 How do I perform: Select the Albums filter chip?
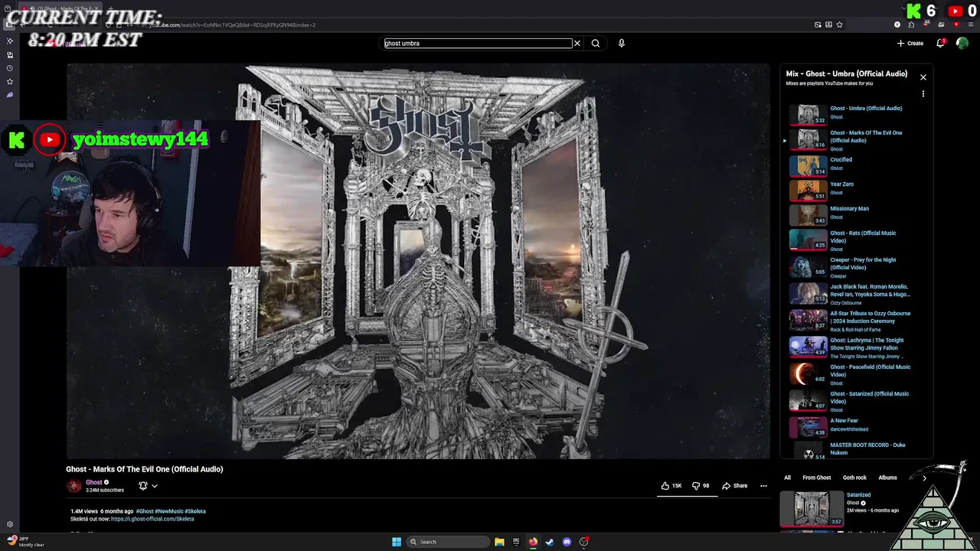click(x=887, y=478)
